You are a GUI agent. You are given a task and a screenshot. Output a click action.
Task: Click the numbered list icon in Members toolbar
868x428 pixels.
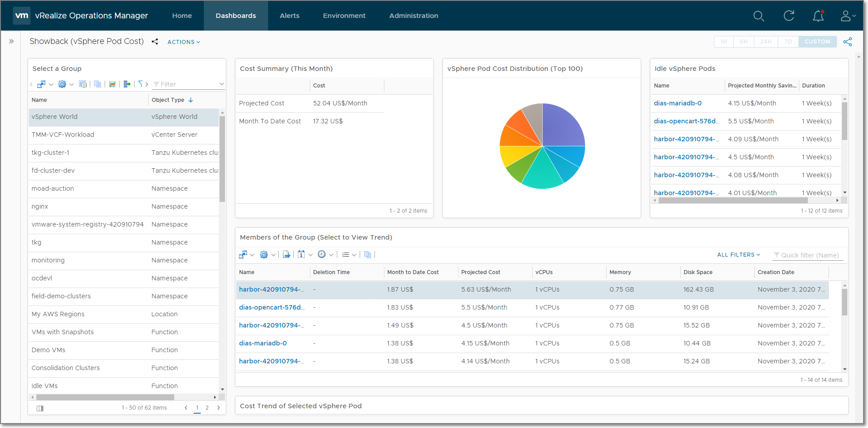346,254
